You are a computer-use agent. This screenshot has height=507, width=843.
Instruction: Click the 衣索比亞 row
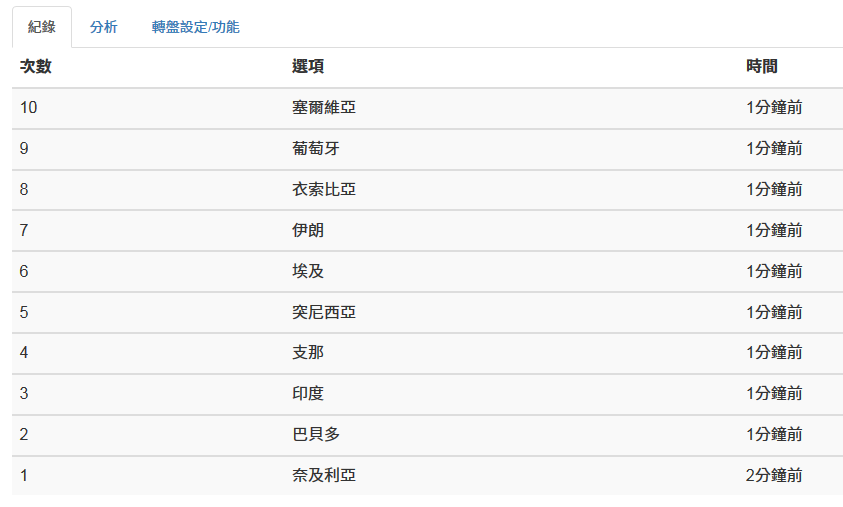(x=427, y=190)
